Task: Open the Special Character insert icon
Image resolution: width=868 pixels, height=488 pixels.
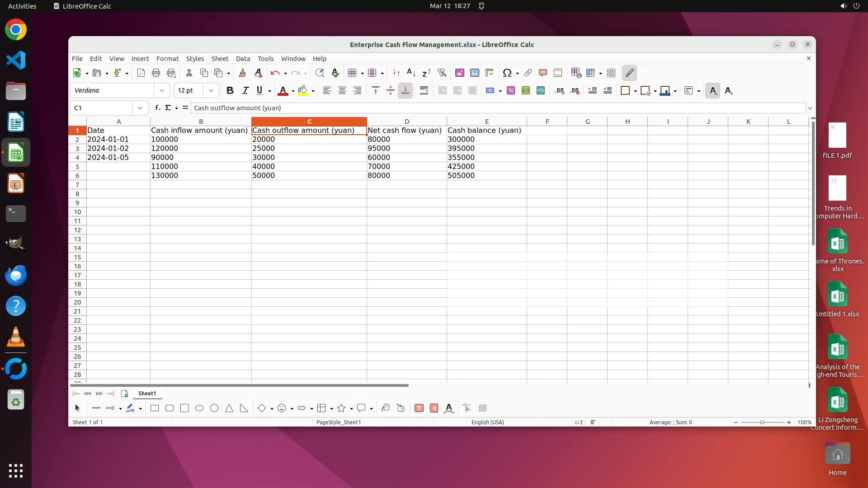Action: [507, 73]
